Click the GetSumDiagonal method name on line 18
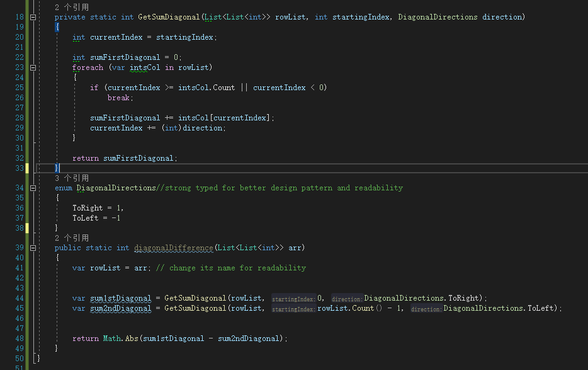Screen dimensions: 588x370 [169, 17]
